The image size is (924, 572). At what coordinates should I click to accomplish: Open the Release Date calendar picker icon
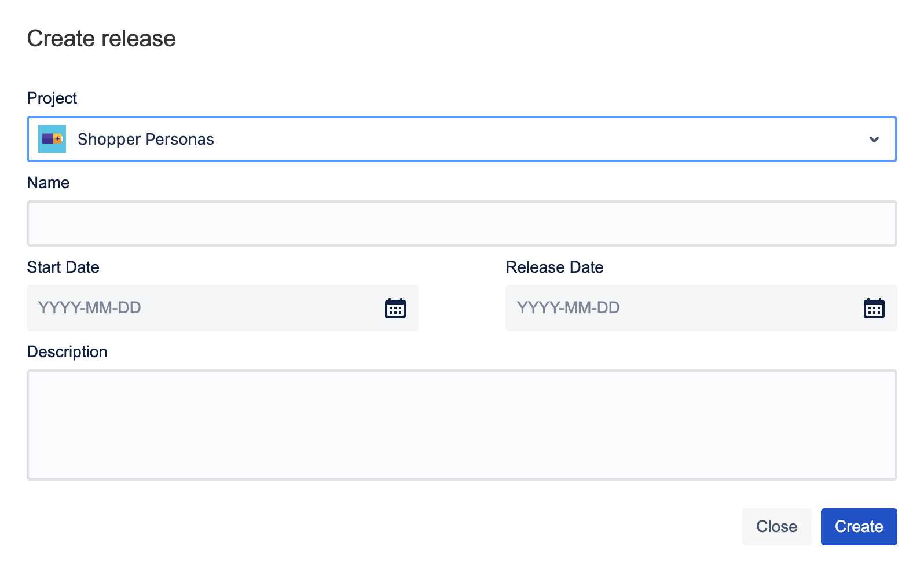coord(874,308)
